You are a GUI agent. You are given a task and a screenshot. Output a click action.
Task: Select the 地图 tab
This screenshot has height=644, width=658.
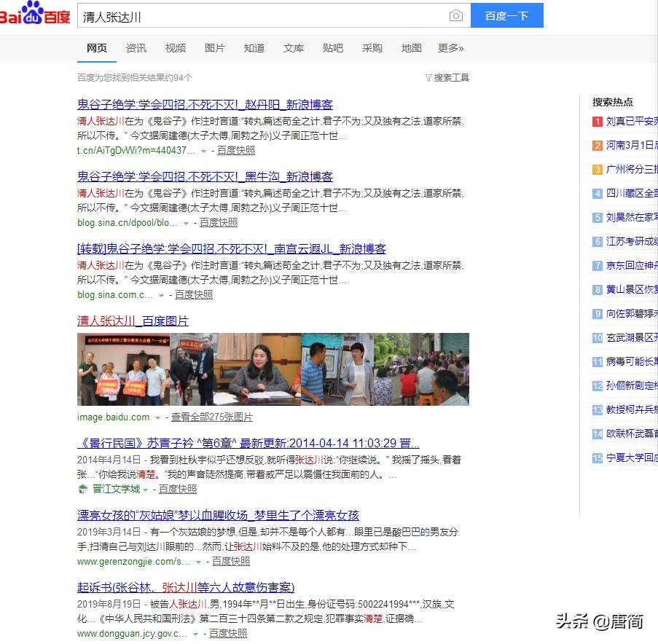coord(411,47)
